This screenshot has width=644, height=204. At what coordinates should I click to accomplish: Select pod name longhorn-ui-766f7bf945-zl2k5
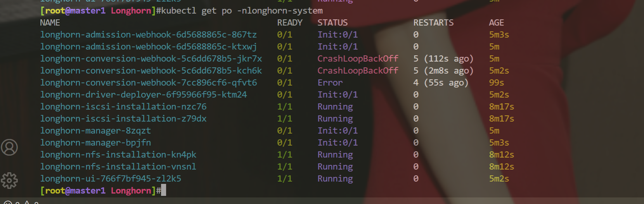click(x=111, y=179)
